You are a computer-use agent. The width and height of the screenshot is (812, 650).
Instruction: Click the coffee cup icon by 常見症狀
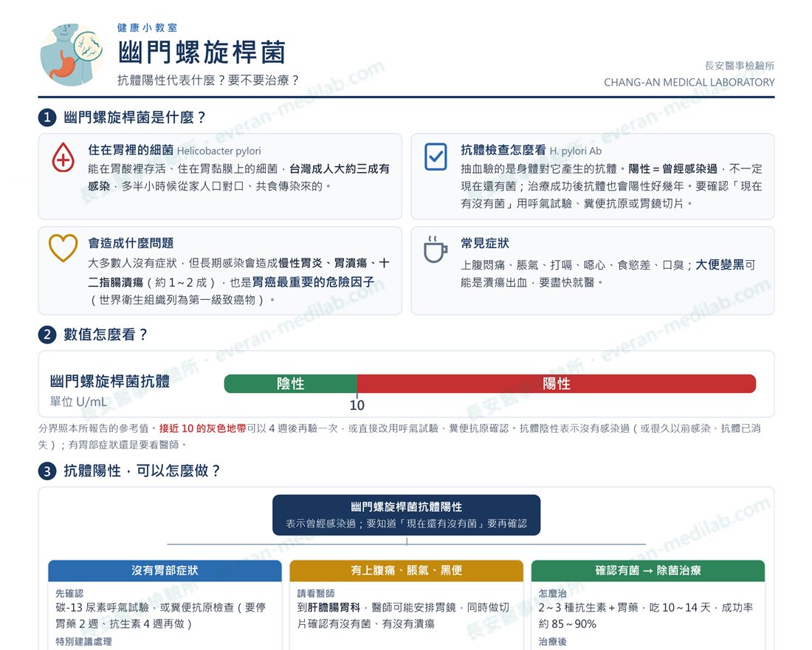435,250
